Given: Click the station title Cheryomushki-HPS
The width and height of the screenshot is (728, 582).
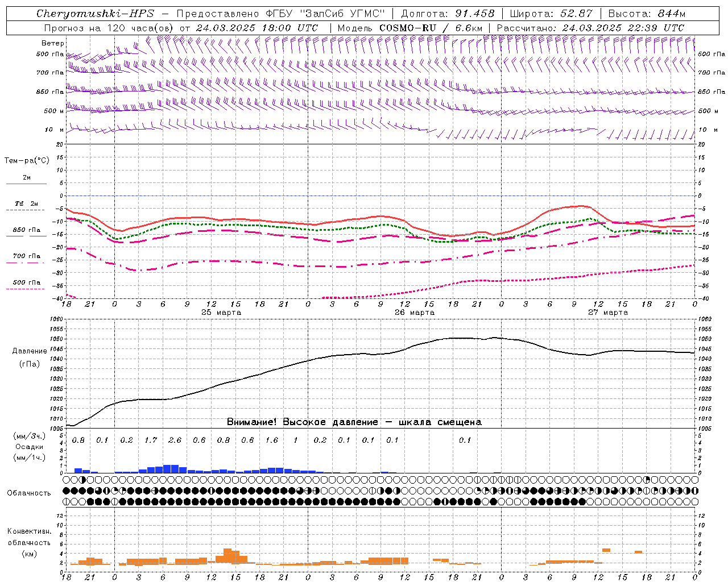Looking at the screenshot, I should (96, 14).
